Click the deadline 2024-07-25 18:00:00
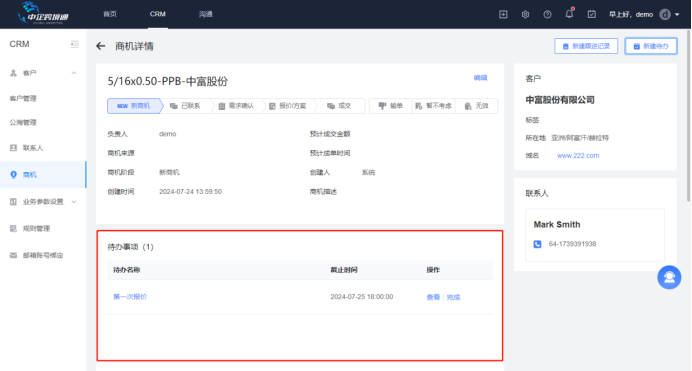Screen dimensions: 692x371 pos(361,297)
